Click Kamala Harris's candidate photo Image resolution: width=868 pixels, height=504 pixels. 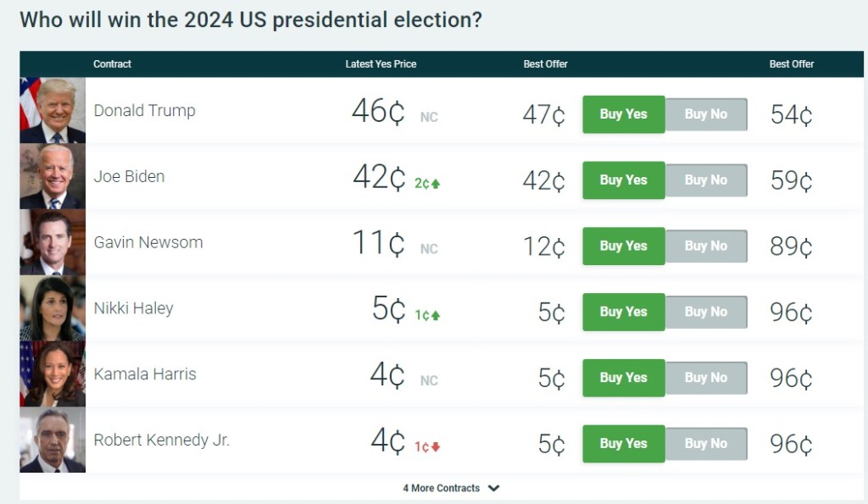point(53,374)
